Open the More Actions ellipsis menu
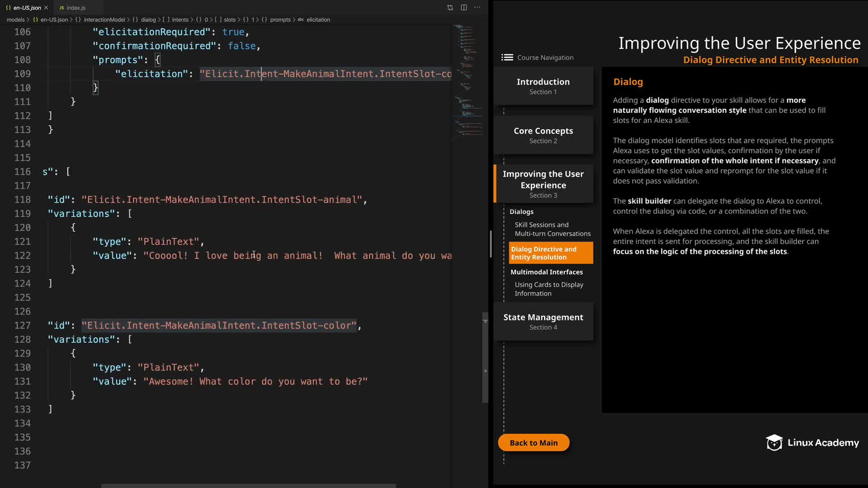 pyautogui.click(x=477, y=8)
